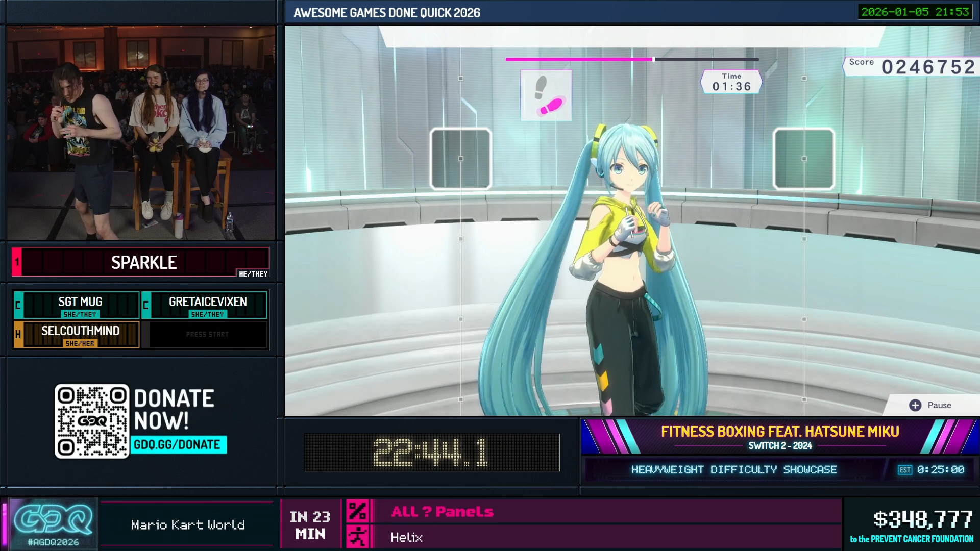
Task: Click the webcam feed of runners
Action: coord(141,133)
